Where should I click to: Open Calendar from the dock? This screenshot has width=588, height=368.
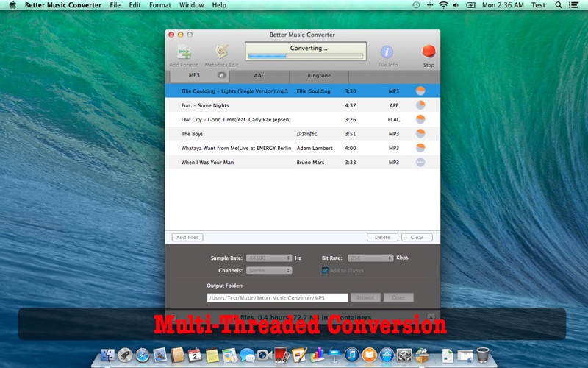(x=195, y=355)
